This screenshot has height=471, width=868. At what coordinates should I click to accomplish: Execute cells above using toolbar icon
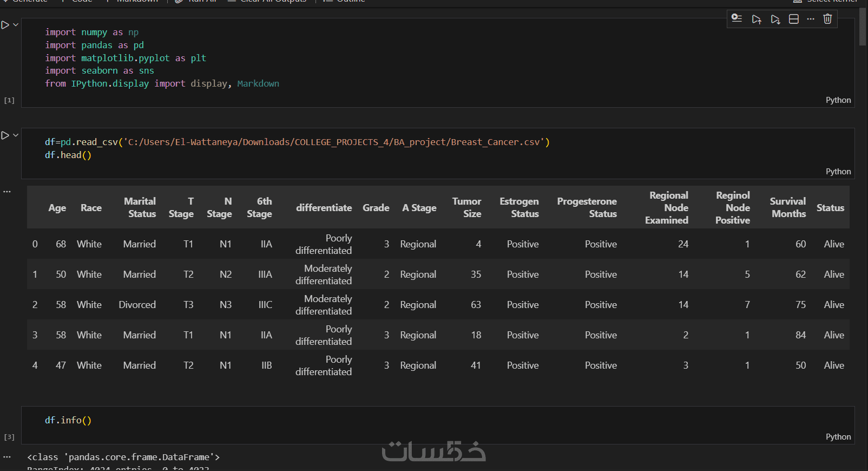point(756,19)
